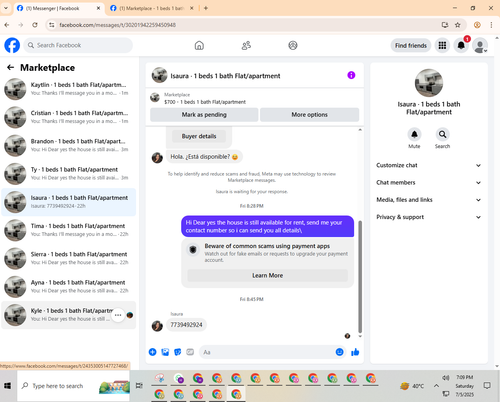Open weather widget showing 40°C
The width and height of the screenshot is (500, 402).
[x=412, y=386]
